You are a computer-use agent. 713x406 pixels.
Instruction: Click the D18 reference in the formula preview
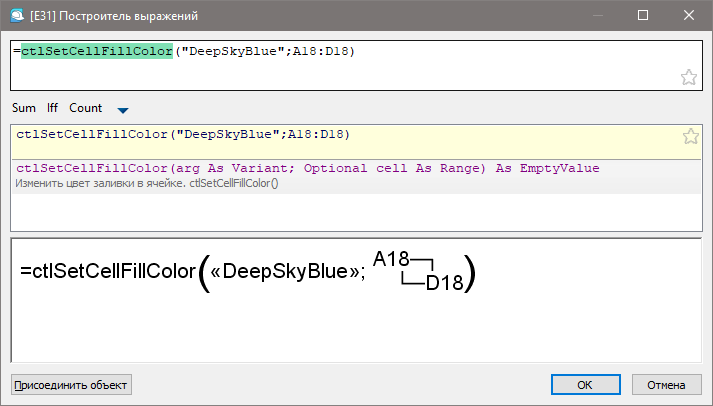(444, 283)
